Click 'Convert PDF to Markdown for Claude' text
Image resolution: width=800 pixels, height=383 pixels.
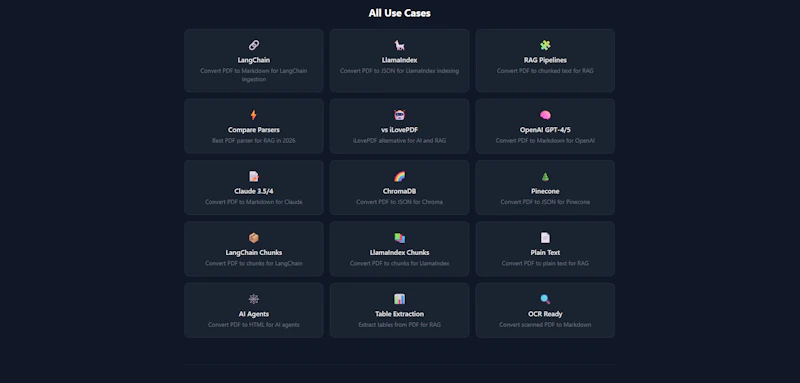[254, 202]
